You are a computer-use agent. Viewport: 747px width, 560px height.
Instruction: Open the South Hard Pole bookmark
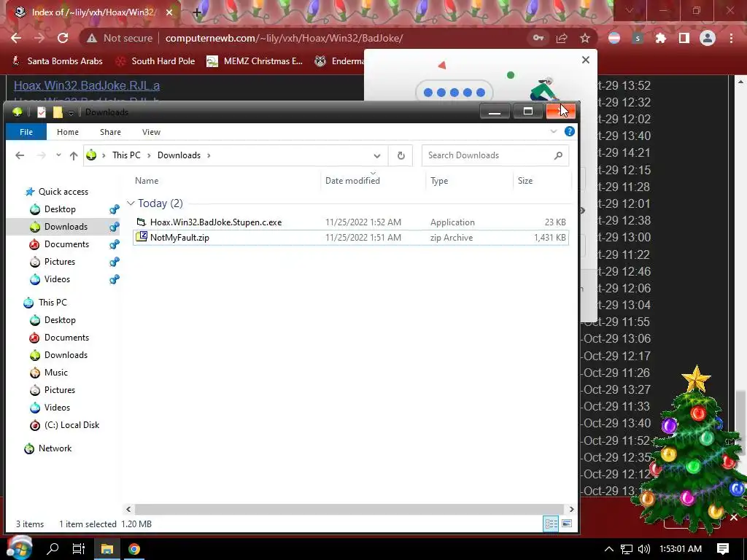(x=156, y=61)
